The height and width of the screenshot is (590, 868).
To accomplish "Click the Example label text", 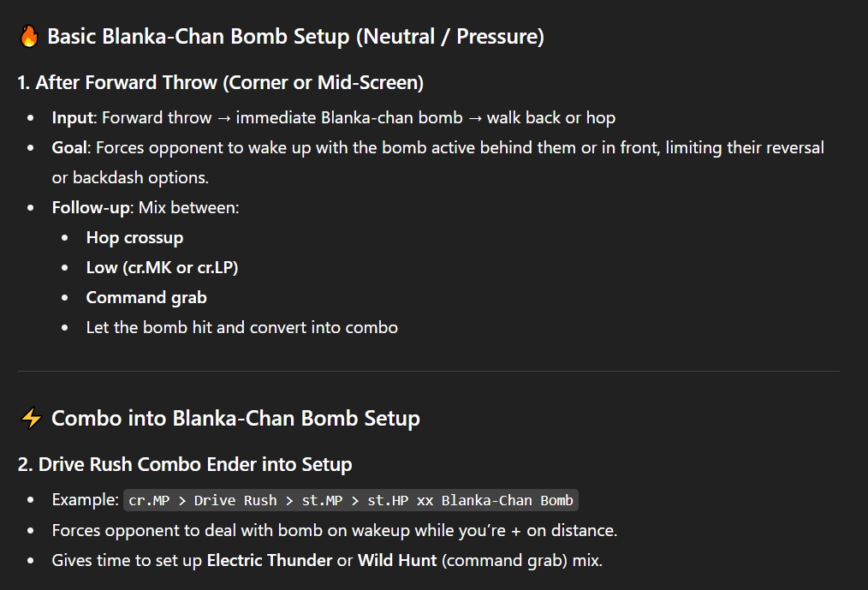I will pos(86,500).
